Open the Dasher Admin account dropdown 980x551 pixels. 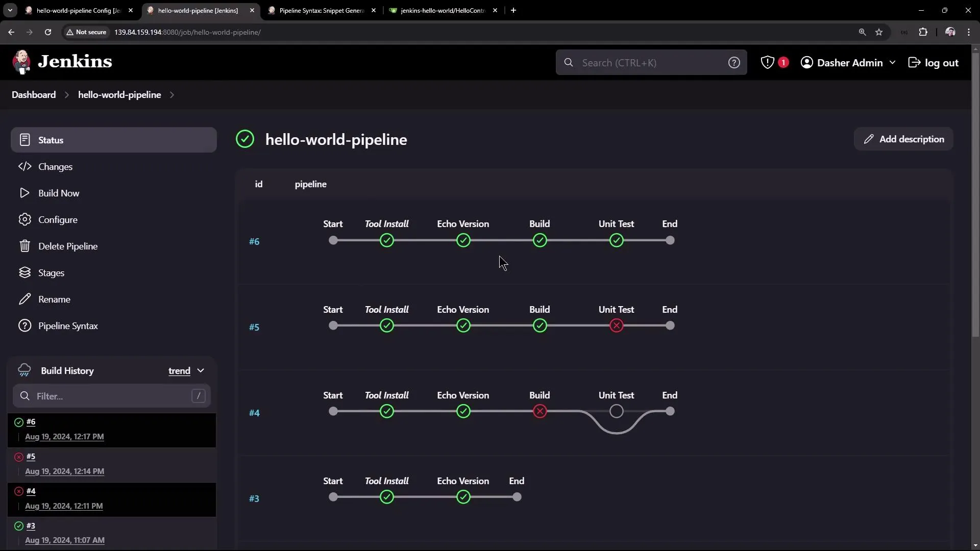(848, 62)
